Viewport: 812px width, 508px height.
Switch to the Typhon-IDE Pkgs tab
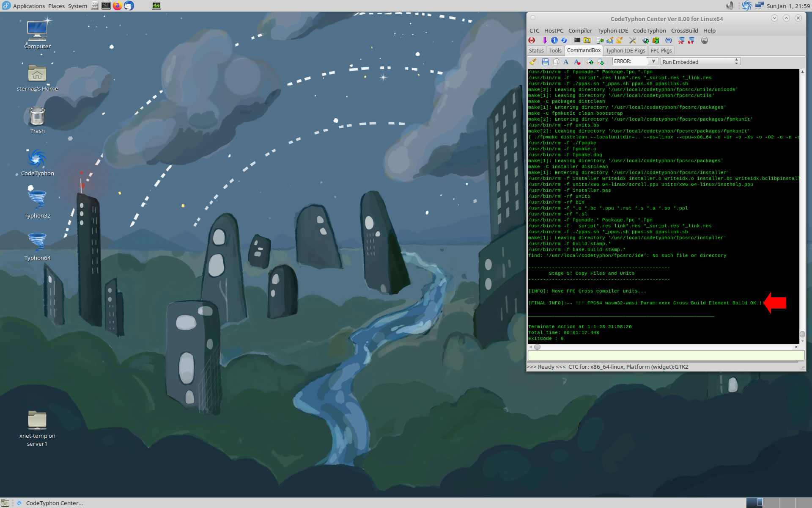coord(625,50)
